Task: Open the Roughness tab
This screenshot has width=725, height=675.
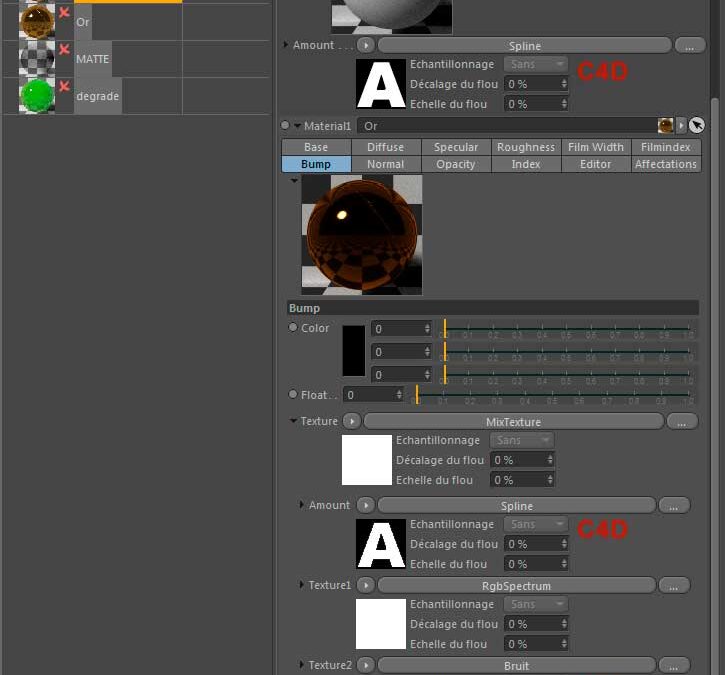Action: pos(525,147)
